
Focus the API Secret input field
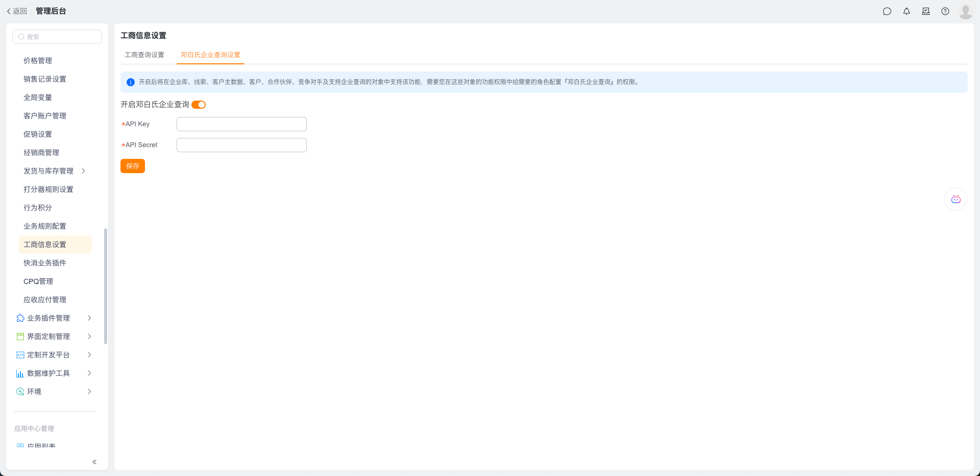coord(241,145)
